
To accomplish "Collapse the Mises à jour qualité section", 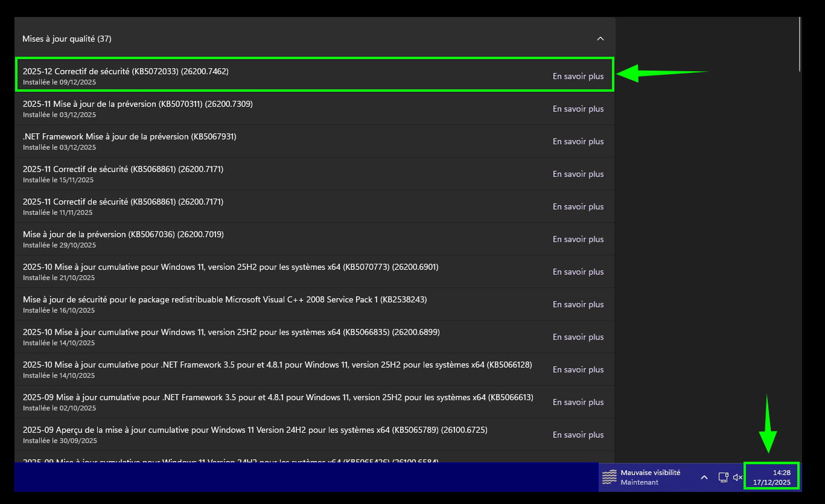I will [600, 39].
